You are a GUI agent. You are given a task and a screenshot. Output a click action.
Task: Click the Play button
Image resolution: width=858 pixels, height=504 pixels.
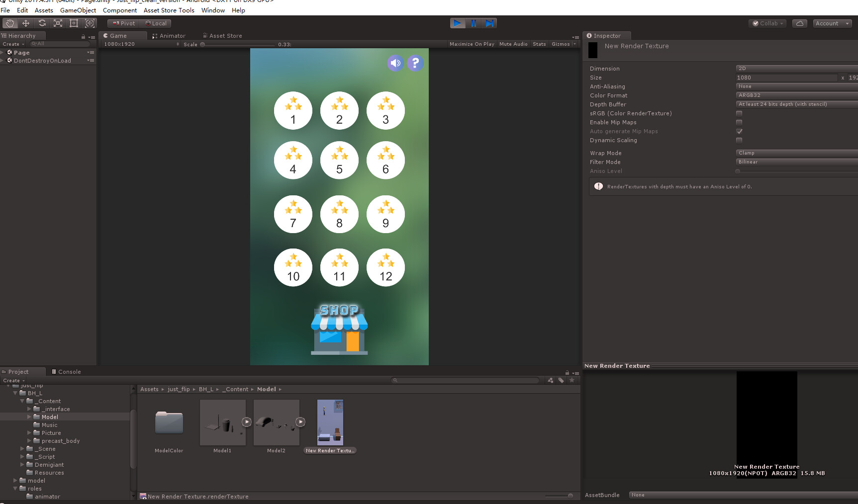[458, 23]
